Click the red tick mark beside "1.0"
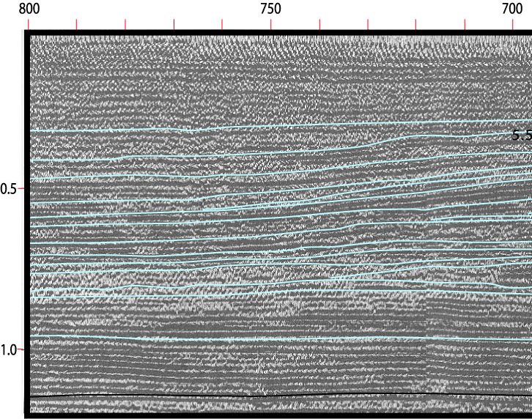The image size is (532, 419). tap(21, 349)
